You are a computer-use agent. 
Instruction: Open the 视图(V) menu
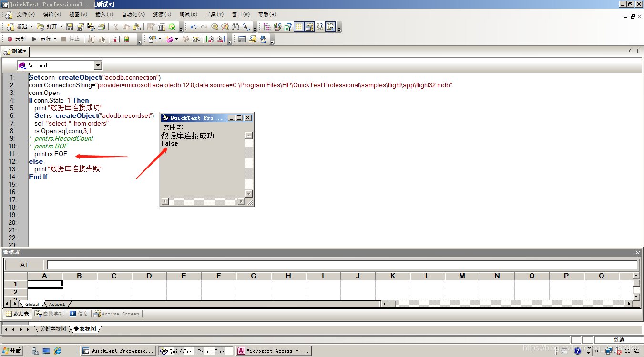(78, 15)
